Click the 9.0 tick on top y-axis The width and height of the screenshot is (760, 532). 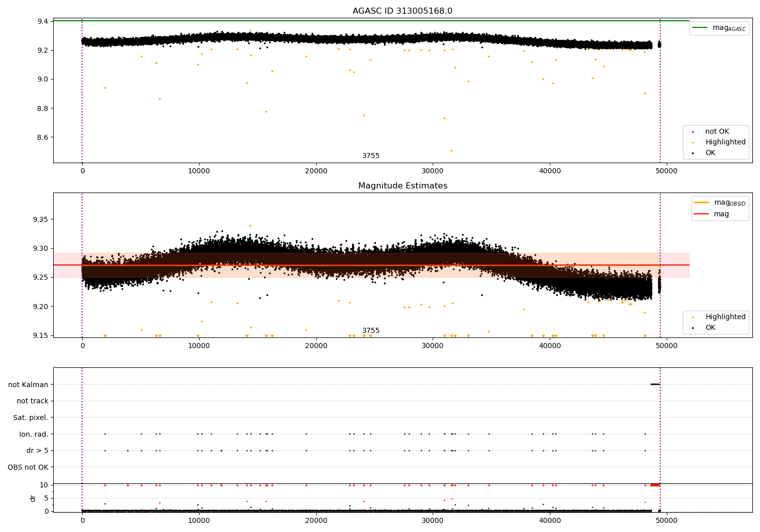tap(43, 79)
